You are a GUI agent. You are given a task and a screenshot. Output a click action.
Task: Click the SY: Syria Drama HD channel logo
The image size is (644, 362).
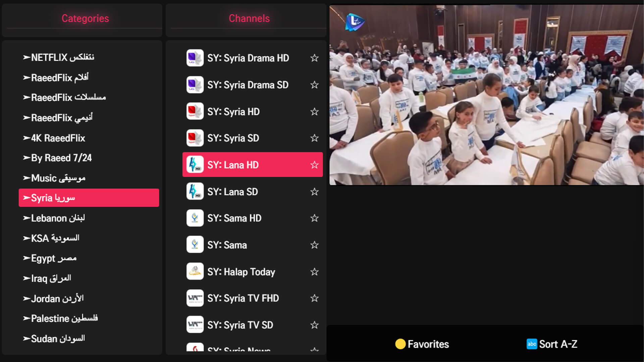[x=195, y=58]
